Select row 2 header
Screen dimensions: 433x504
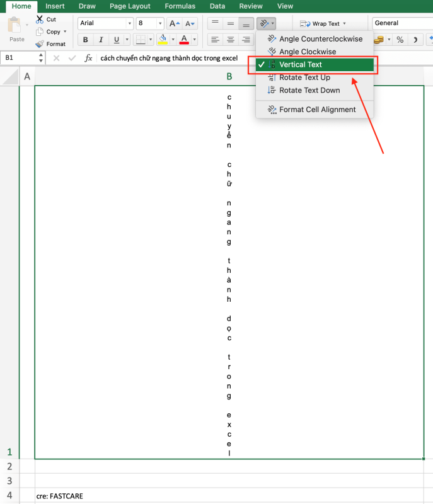point(9,466)
